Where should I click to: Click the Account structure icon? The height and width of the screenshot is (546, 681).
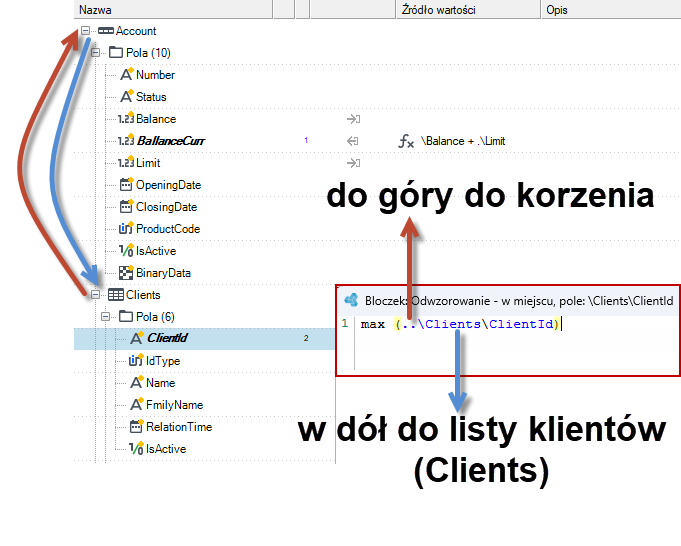(106, 31)
